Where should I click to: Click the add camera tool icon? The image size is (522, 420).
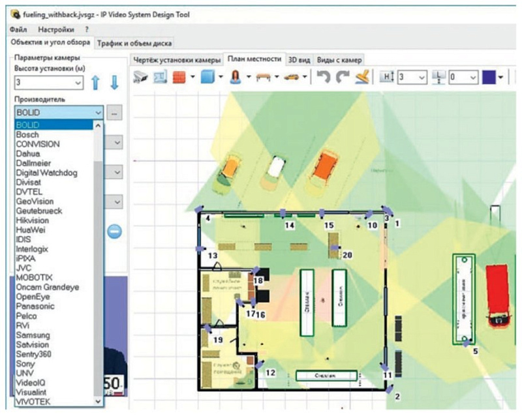point(140,77)
